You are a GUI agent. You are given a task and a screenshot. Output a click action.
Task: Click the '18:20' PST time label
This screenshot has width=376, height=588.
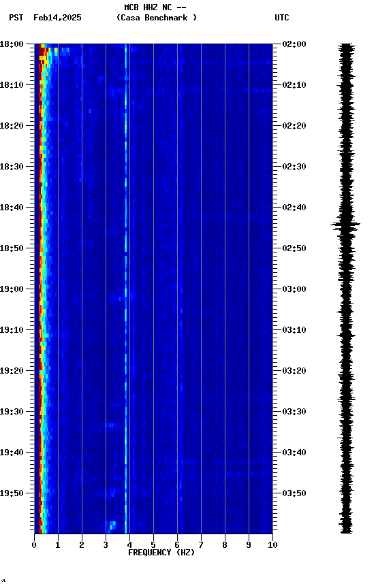click(x=12, y=126)
